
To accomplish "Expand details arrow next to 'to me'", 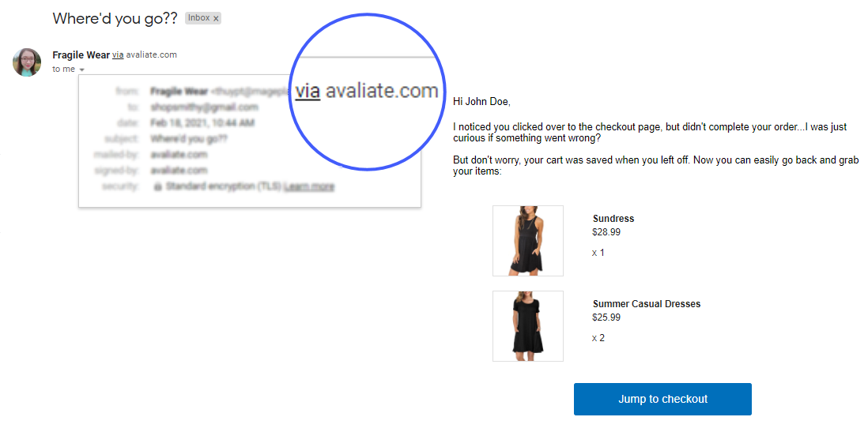I will 81,70.
